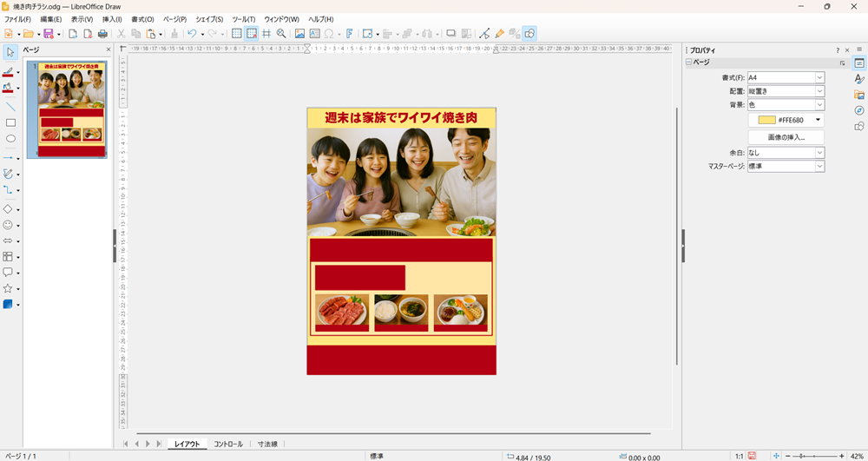Open the Styles deck in the sidebar
The image size is (868, 461).
(x=859, y=79)
